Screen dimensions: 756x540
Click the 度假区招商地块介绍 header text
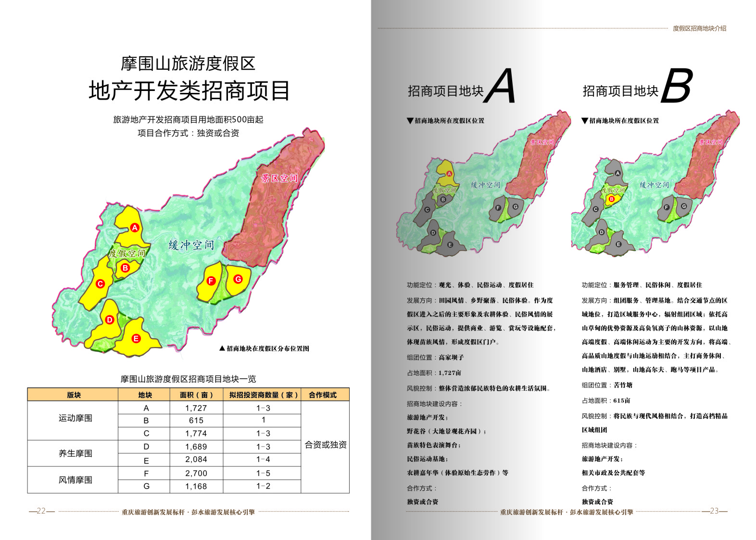[x=699, y=28]
